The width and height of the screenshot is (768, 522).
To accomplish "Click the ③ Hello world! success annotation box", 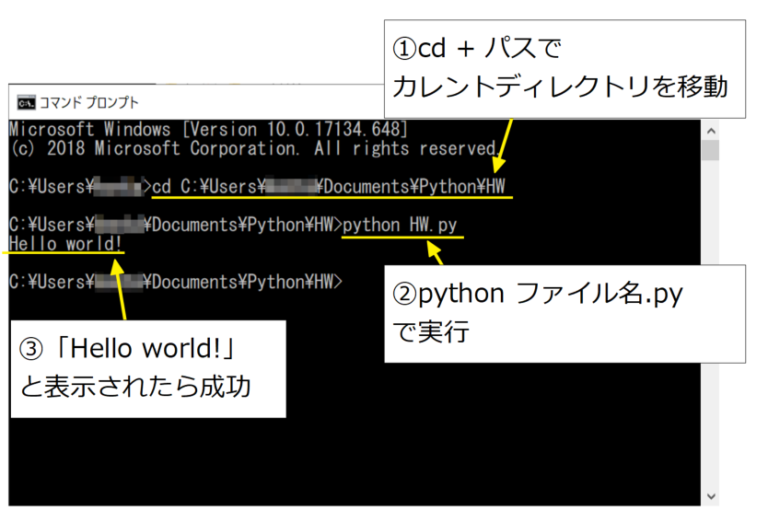I will click(x=148, y=368).
